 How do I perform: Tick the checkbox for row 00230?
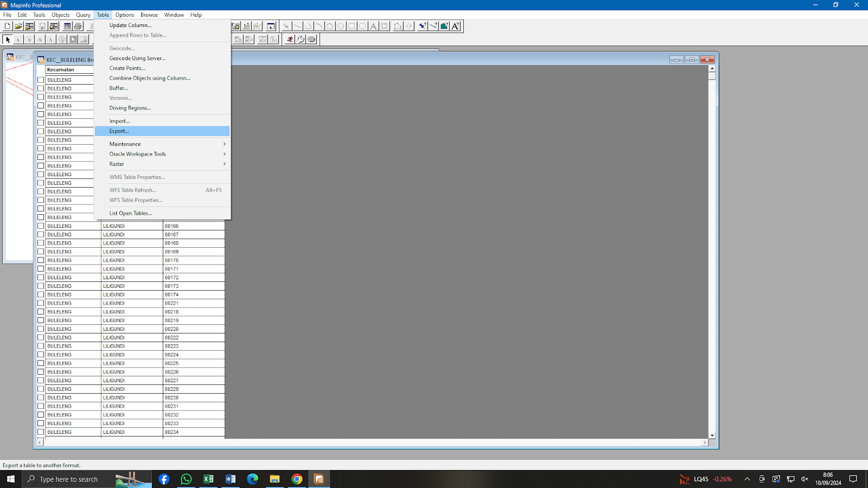click(41, 397)
